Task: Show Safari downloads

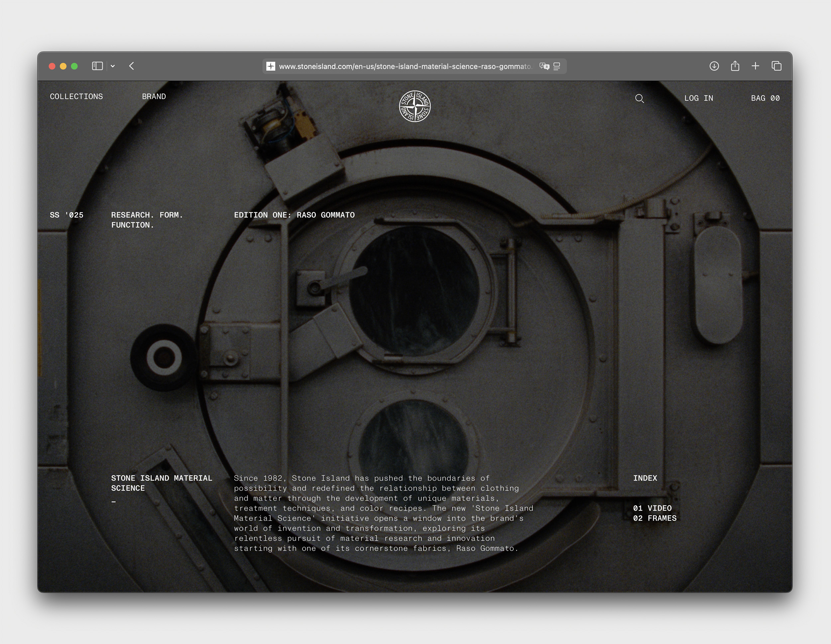Action: [x=714, y=66]
